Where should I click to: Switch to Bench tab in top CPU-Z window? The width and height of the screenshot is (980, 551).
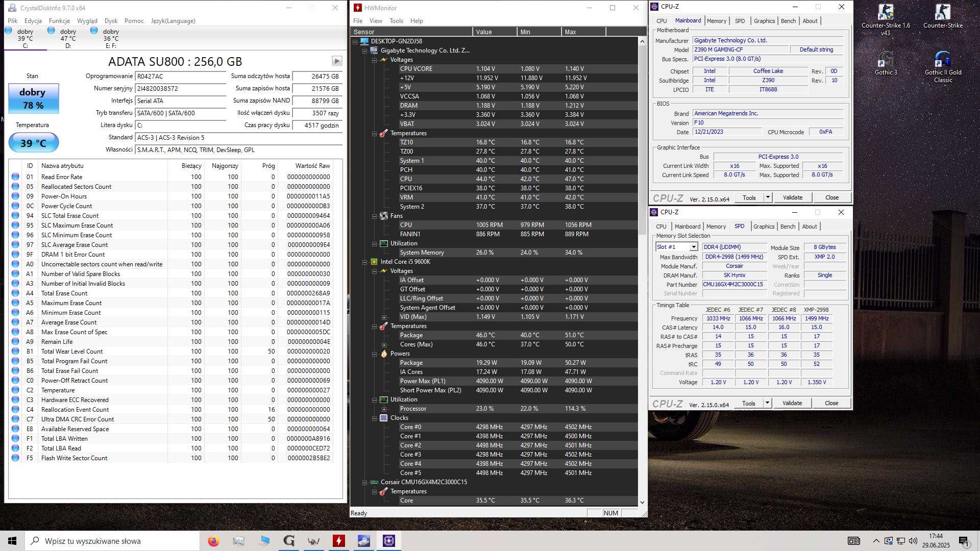[788, 21]
